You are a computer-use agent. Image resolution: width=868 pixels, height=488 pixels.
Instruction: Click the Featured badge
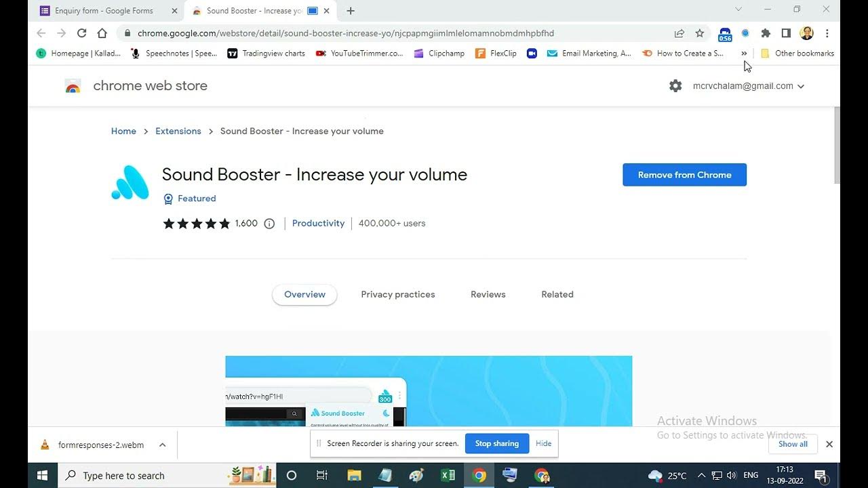190,199
